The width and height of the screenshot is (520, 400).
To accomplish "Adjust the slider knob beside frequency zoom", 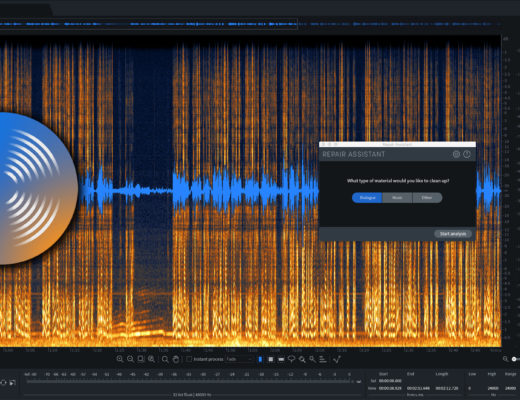I will click(514, 359).
